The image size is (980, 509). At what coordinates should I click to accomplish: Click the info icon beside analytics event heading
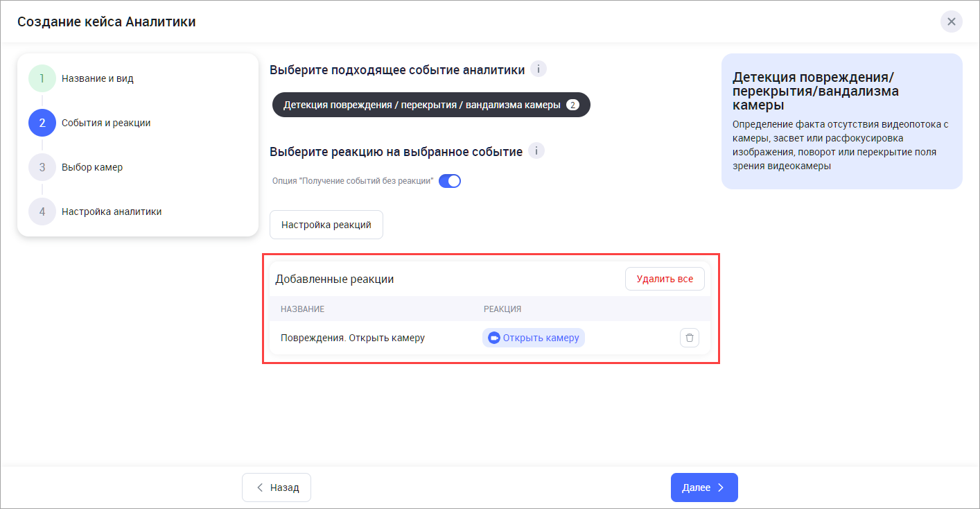click(539, 69)
